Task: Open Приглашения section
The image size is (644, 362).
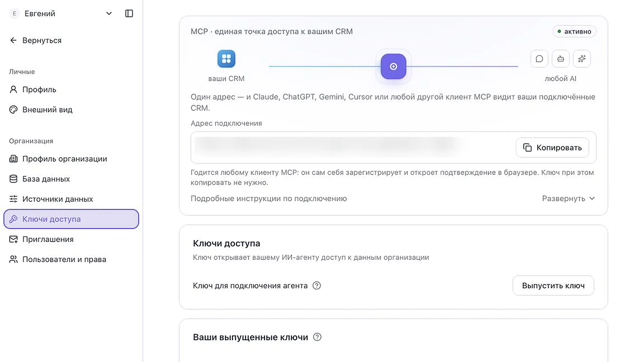Action: 71,239
